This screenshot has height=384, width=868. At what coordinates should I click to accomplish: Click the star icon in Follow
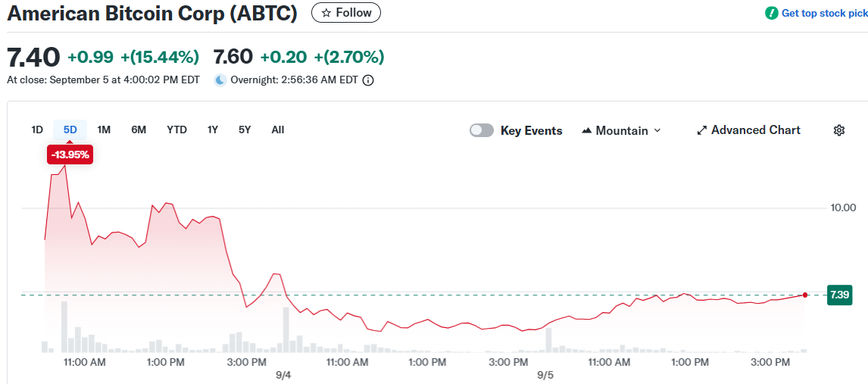click(326, 13)
